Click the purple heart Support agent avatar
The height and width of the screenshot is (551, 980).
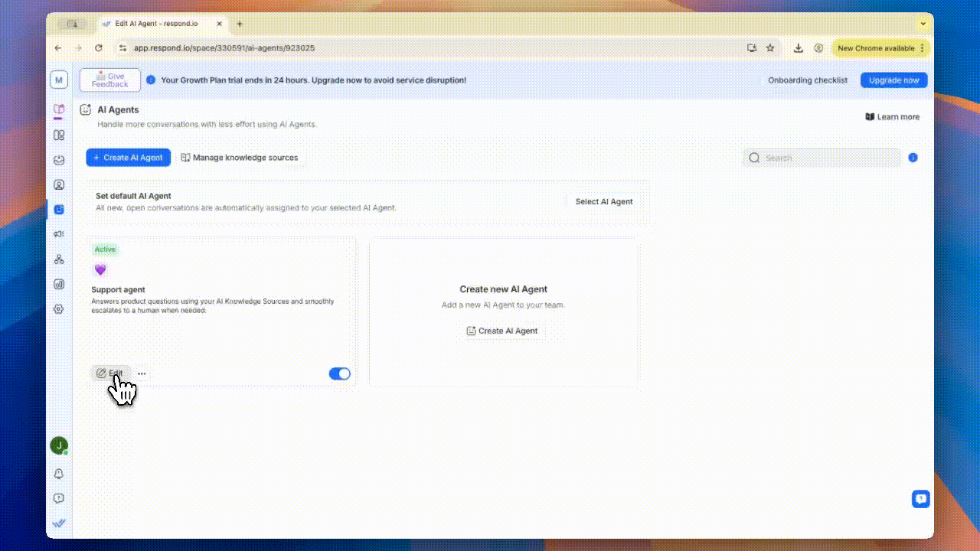click(100, 269)
